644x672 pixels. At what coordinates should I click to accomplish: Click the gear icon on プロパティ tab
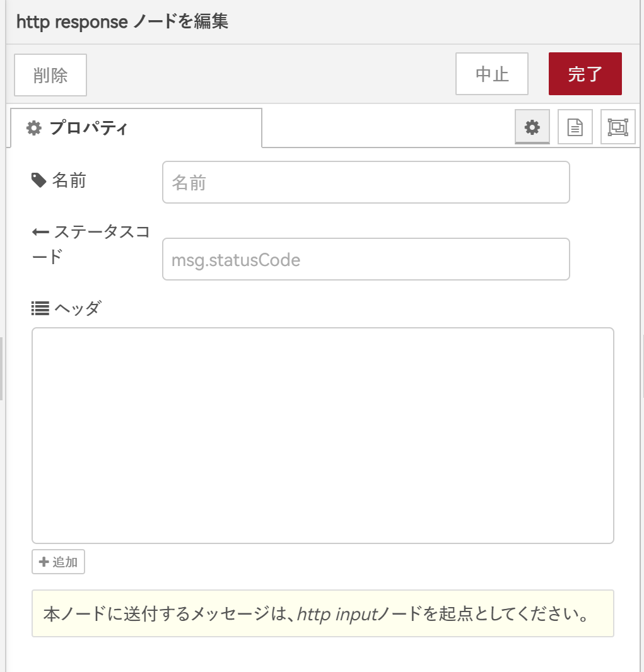click(34, 128)
